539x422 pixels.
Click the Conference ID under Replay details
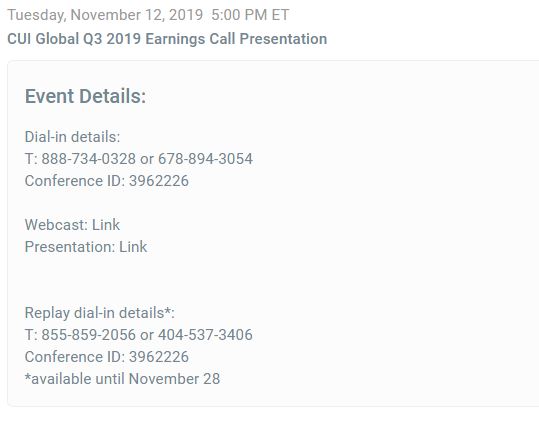click(107, 357)
